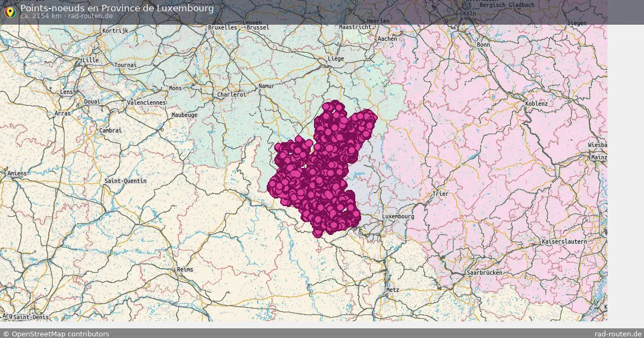Click the Saint-Quentin city label
The width and height of the screenshot is (644, 338).
pyautogui.click(x=125, y=181)
